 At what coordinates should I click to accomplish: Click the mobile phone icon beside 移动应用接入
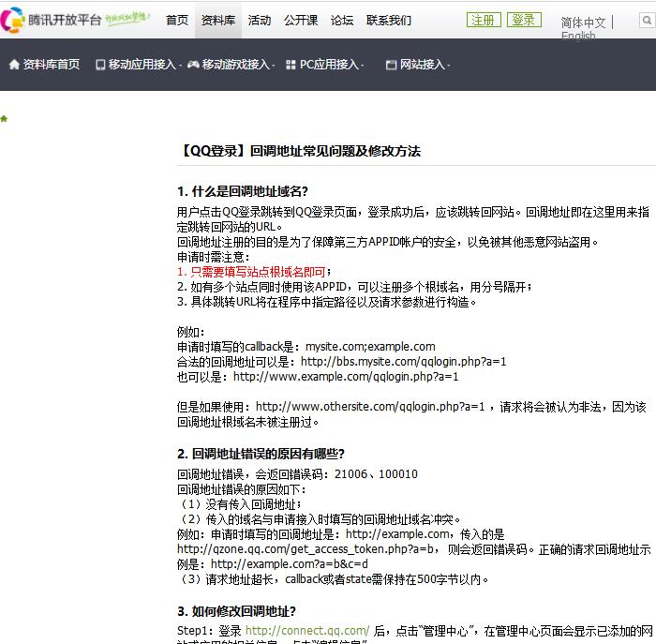100,65
